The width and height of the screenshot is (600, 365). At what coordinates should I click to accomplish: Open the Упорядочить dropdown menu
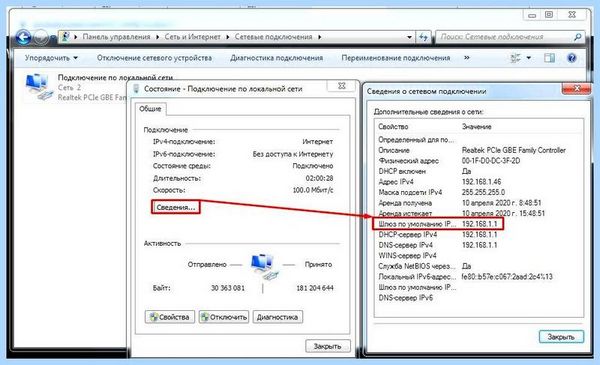(51, 58)
